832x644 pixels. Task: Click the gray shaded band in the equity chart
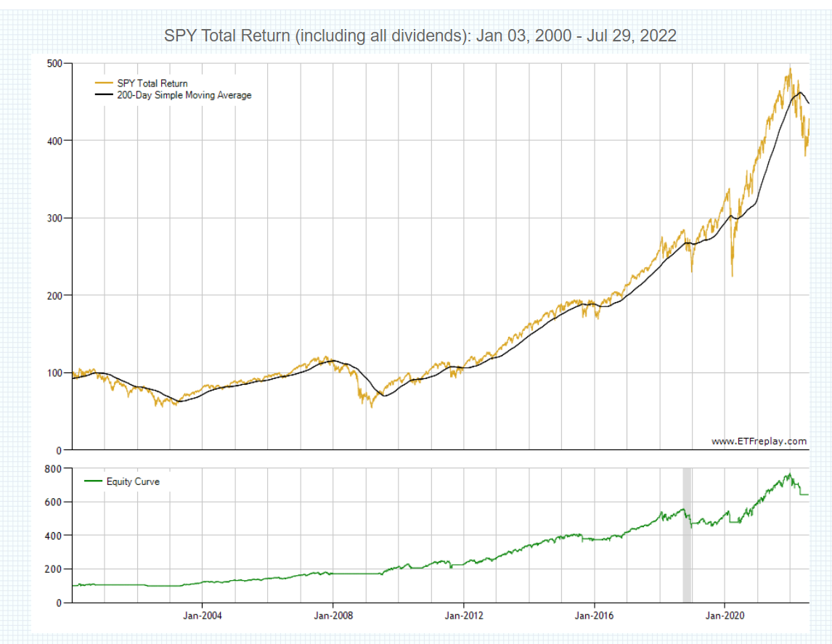(687, 535)
